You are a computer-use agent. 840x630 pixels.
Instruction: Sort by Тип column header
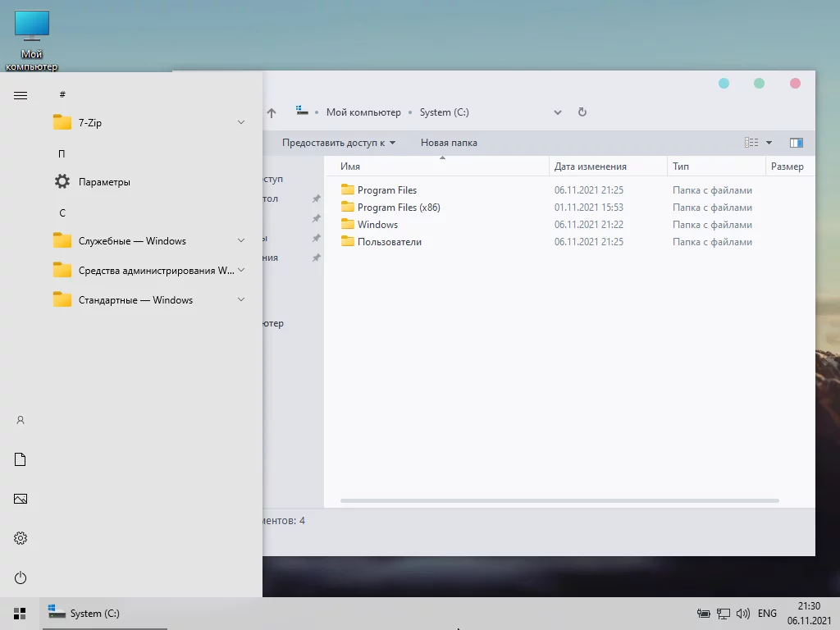click(x=717, y=166)
